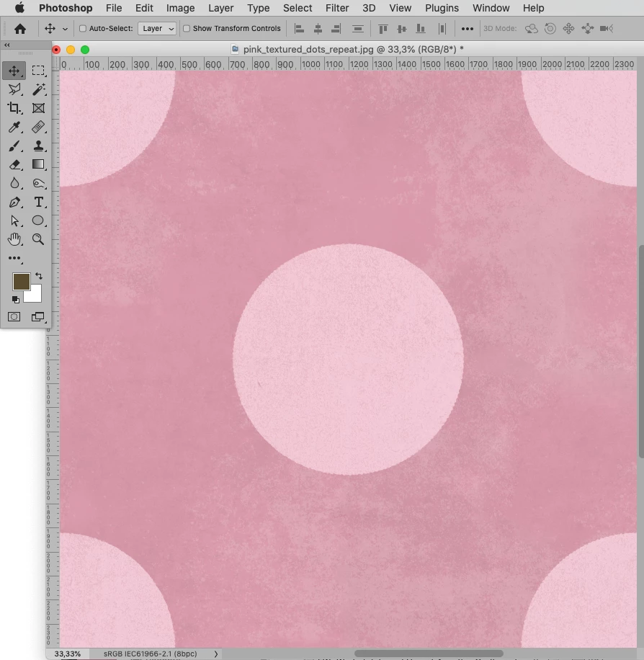Open the Filter menu
Screen dimensions: 644x660
pos(336,8)
